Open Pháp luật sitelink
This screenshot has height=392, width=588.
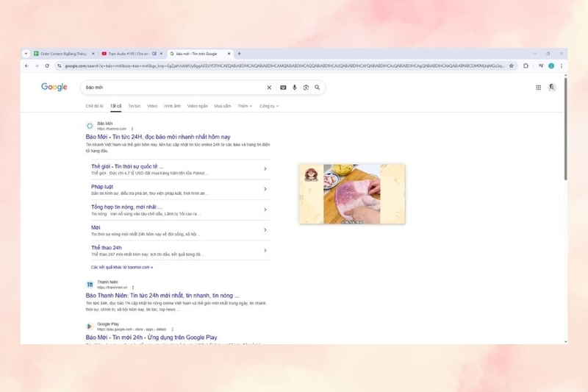pos(102,186)
